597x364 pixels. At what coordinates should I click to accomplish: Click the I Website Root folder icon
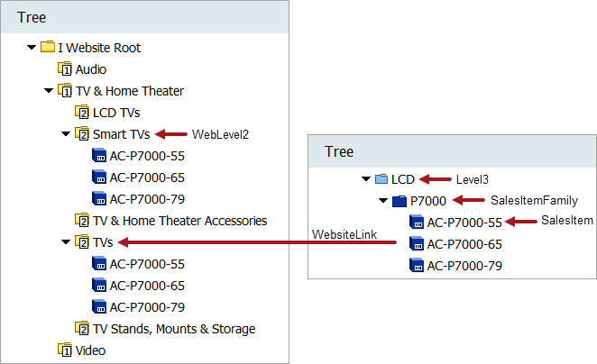(x=48, y=48)
